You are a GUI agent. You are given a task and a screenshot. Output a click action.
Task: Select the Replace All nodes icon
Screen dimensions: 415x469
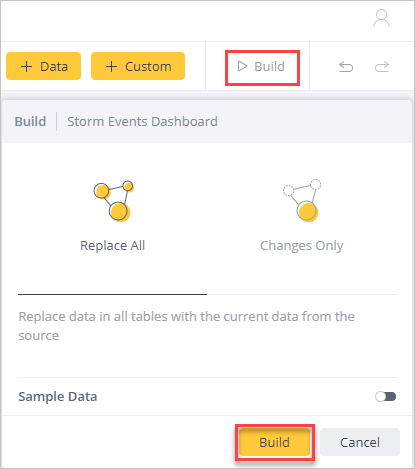tap(113, 201)
